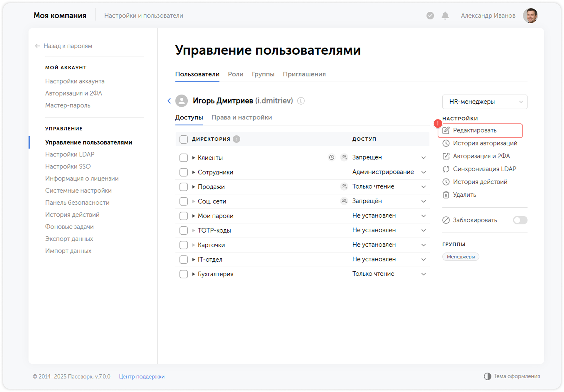
Task: Open Информация о лицензии in sidebar
Action: click(x=82, y=179)
